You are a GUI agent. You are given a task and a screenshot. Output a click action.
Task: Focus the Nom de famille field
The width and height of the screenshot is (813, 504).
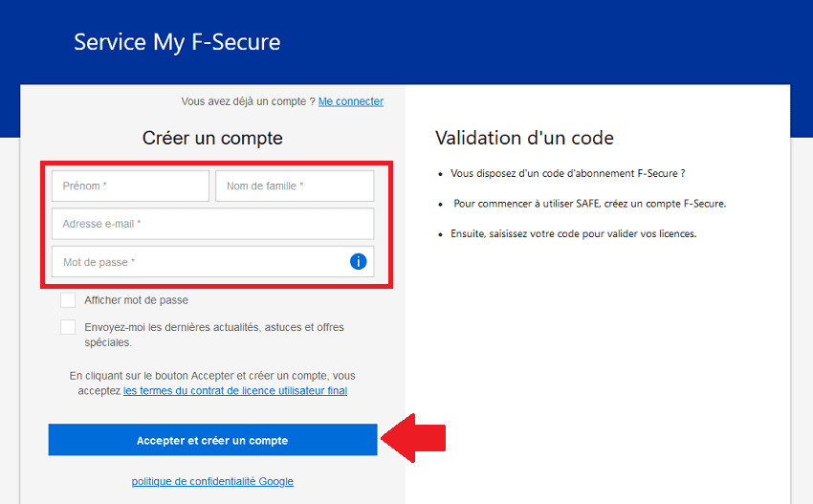[295, 186]
